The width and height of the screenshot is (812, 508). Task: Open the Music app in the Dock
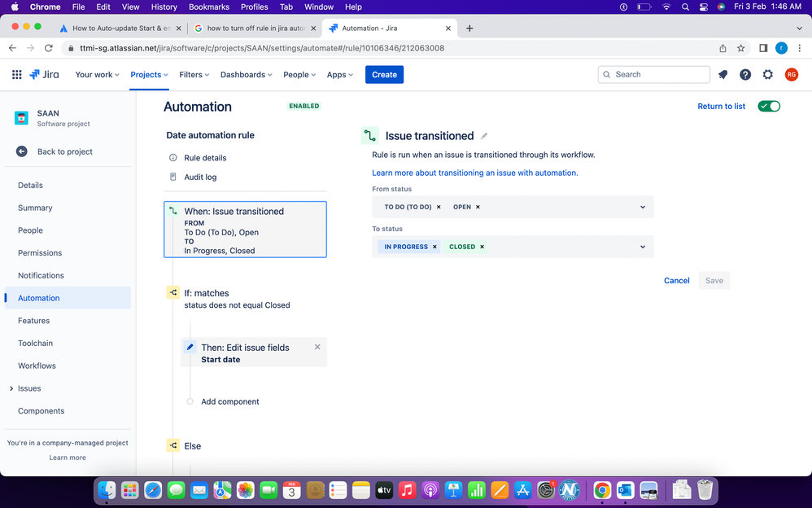407,490
